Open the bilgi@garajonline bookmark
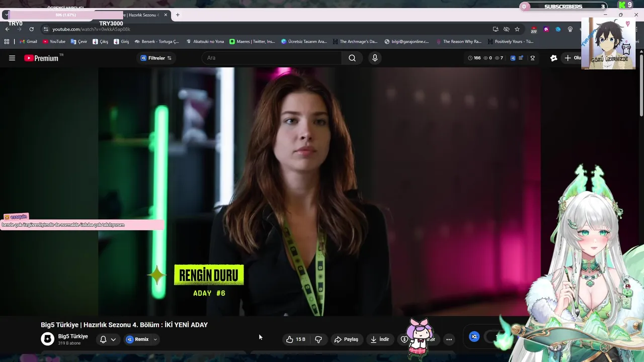The width and height of the screenshot is (644, 362). [x=407, y=42]
